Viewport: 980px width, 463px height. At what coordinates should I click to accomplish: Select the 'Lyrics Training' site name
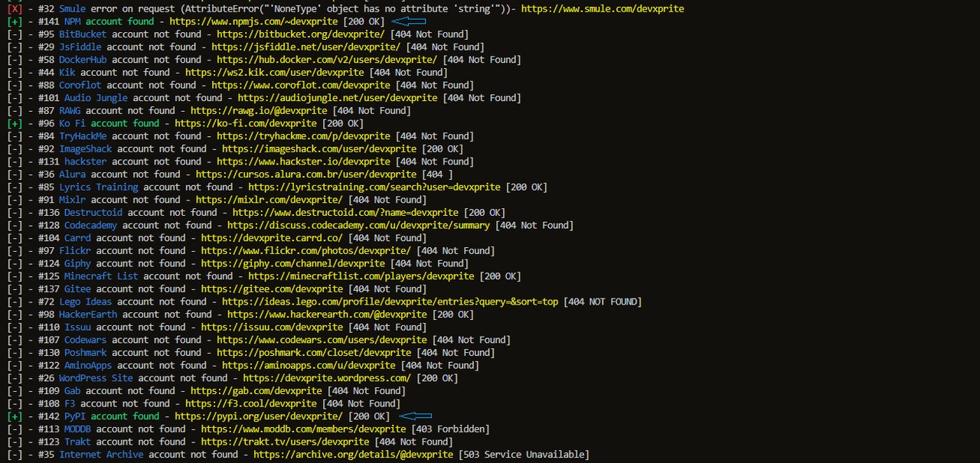pos(98,187)
